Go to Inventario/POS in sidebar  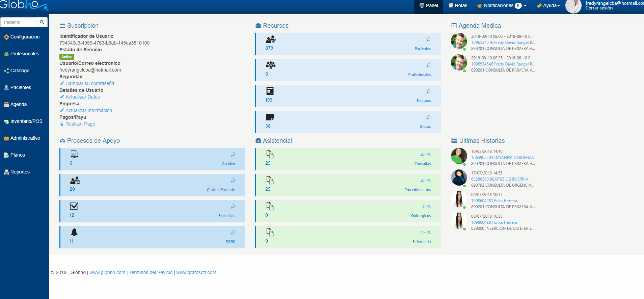(26, 121)
